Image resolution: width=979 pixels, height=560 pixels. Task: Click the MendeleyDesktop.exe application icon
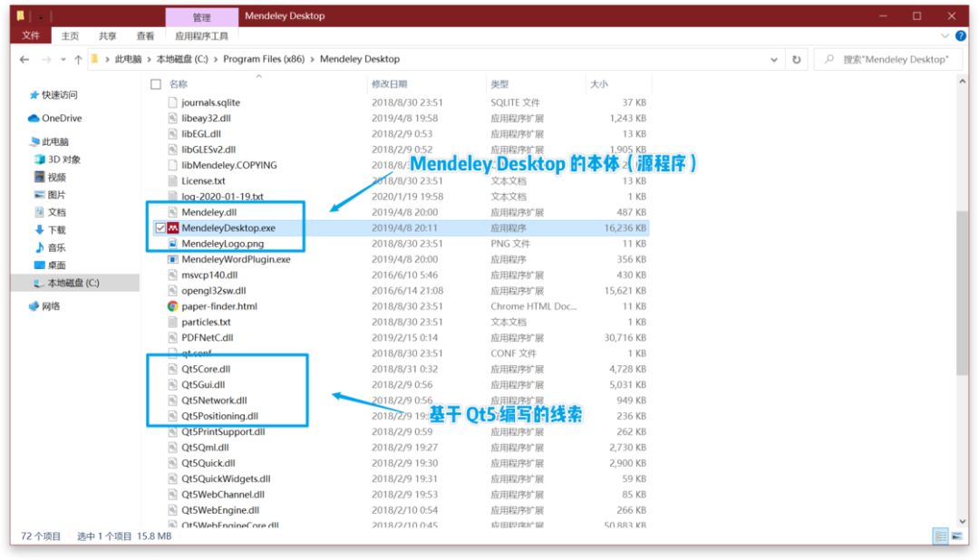[173, 227]
